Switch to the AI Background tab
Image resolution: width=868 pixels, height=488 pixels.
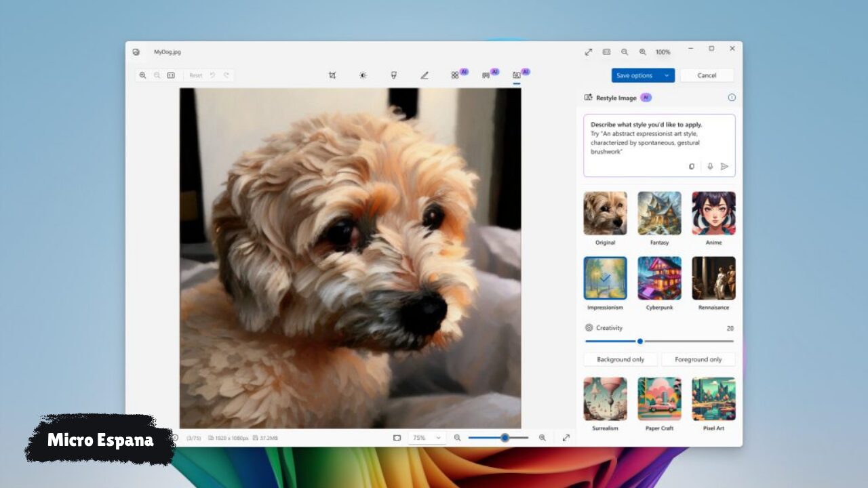pos(486,75)
